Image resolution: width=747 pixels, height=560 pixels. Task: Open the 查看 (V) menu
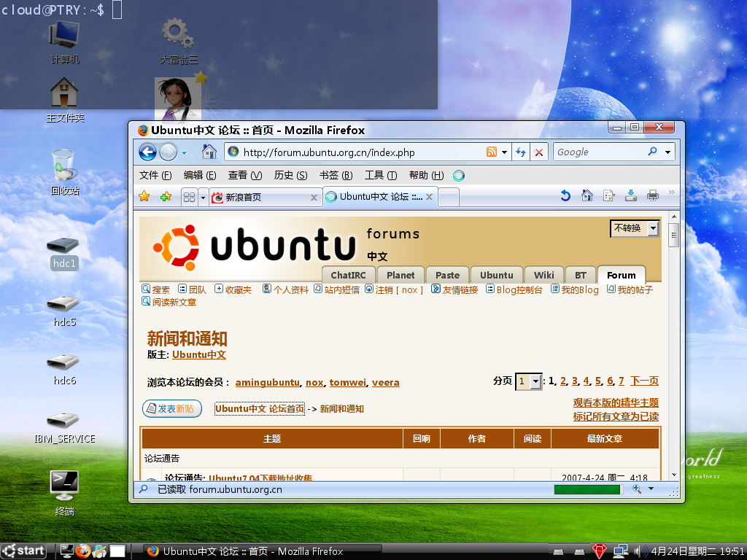tap(245, 175)
